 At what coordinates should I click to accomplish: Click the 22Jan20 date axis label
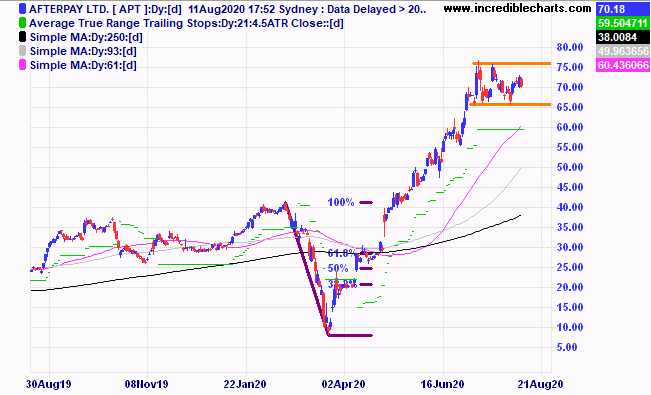[x=245, y=384]
